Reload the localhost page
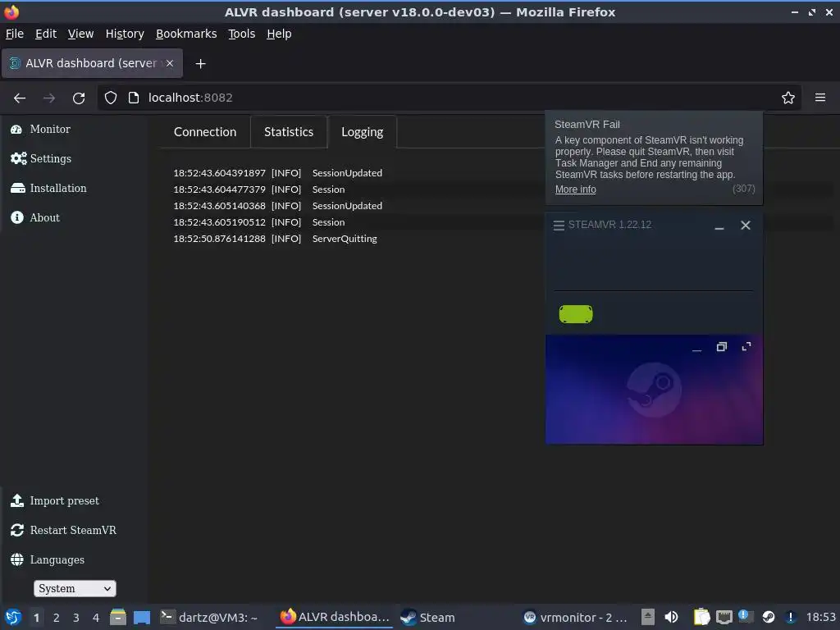This screenshot has width=840, height=630. point(79,98)
